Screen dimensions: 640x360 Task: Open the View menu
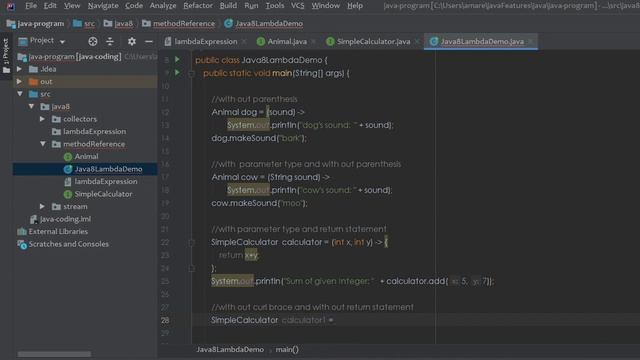(x=72, y=6)
